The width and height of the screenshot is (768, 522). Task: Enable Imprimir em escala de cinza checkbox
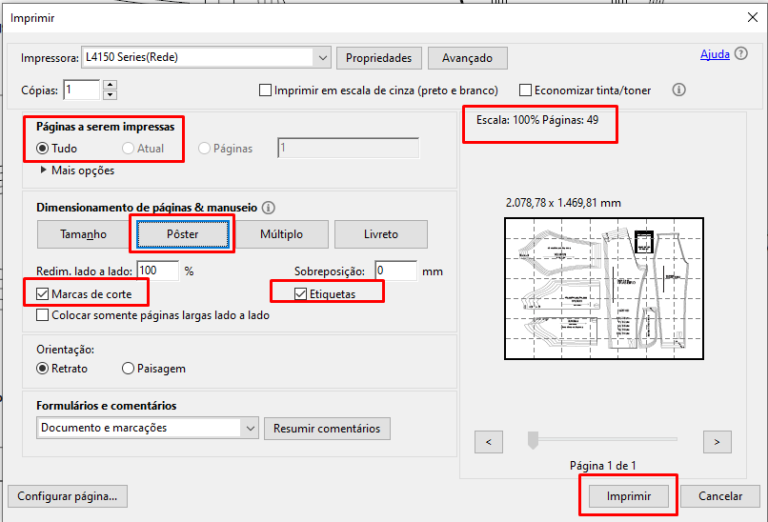point(265,90)
